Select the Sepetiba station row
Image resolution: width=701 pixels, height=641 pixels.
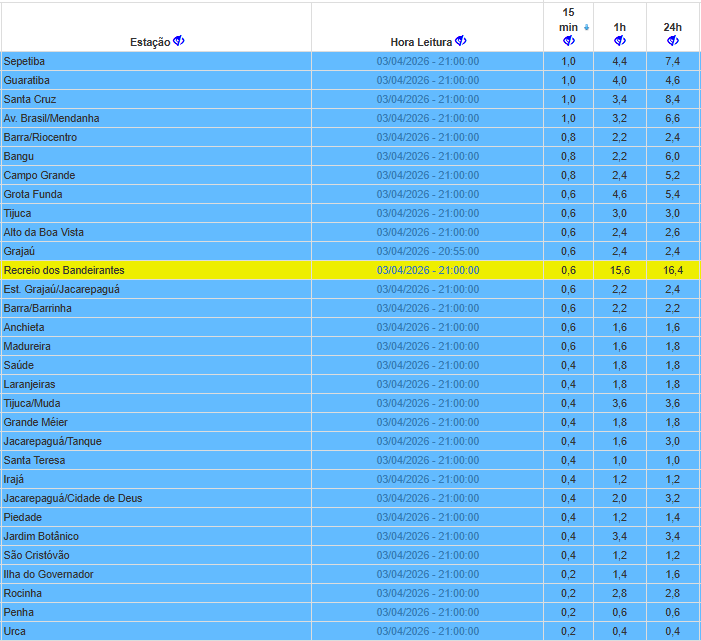click(350, 61)
